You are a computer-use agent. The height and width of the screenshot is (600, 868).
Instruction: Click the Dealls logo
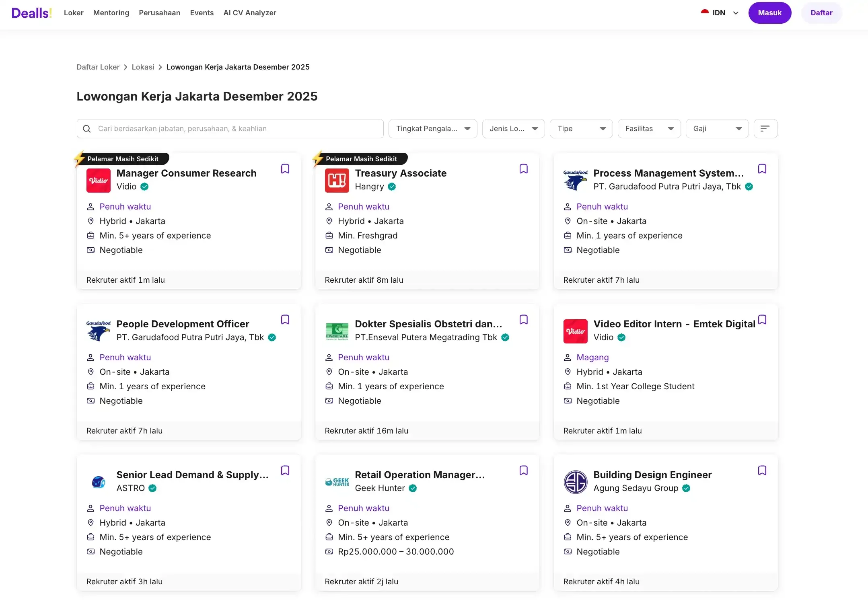[31, 13]
